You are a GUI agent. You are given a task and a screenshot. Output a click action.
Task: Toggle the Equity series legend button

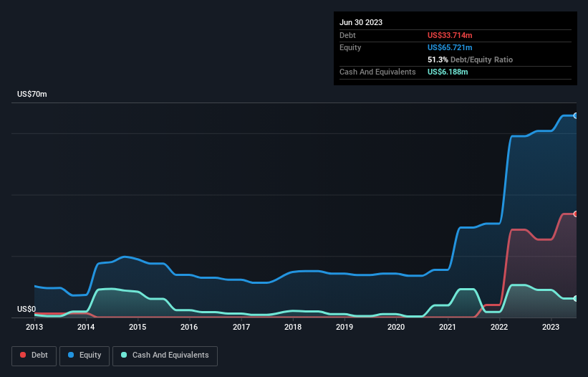coord(85,355)
